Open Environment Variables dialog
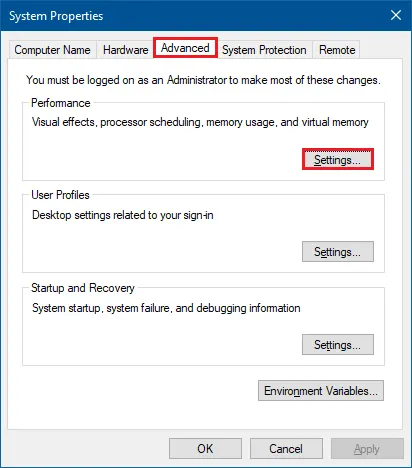This screenshot has width=412, height=468. coord(321,390)
